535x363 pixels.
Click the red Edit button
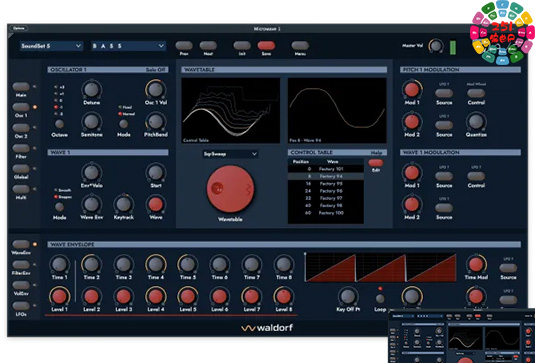[376, 163]
